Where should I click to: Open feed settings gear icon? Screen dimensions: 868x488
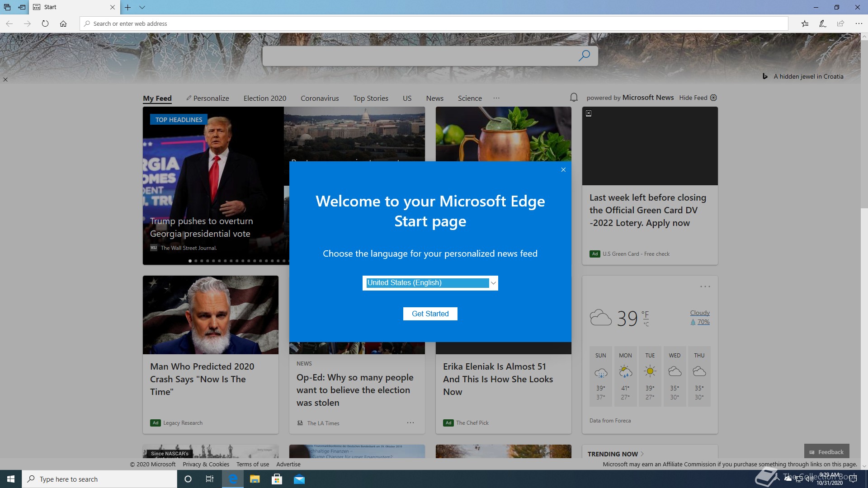coord(714,98)
